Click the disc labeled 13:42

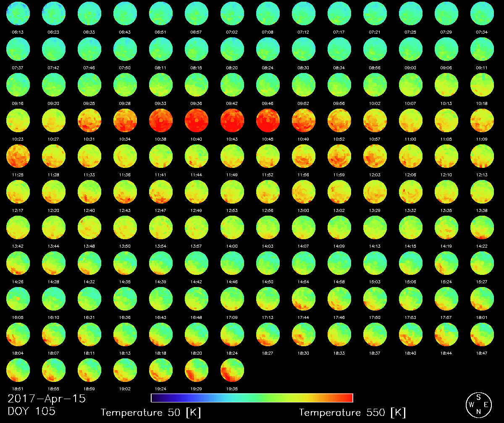point(18,227)
